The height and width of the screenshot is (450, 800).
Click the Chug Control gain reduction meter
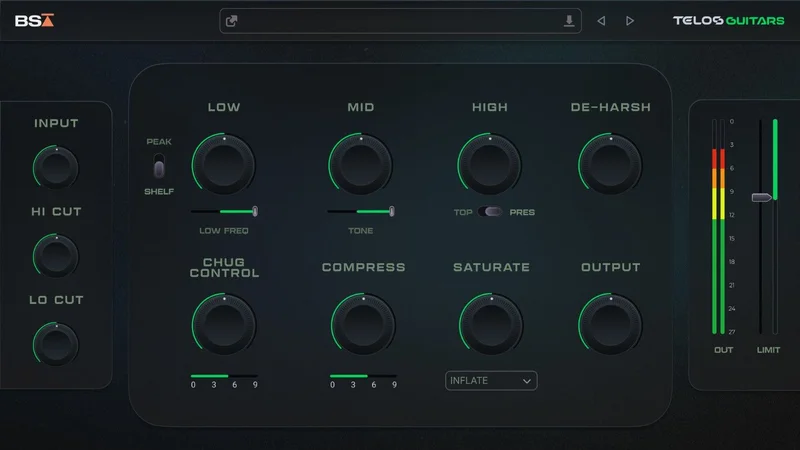click(224, 376)
